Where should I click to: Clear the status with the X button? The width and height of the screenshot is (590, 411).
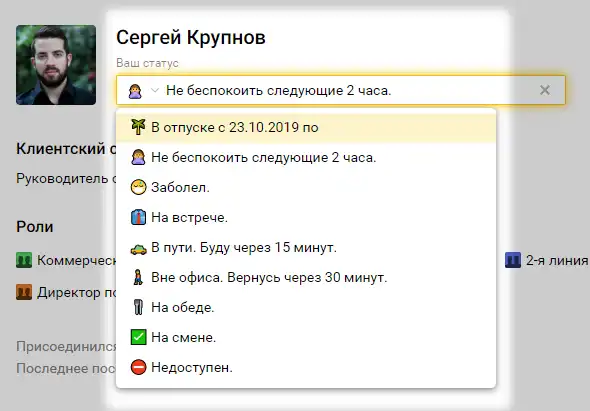[x=544, y=90]
